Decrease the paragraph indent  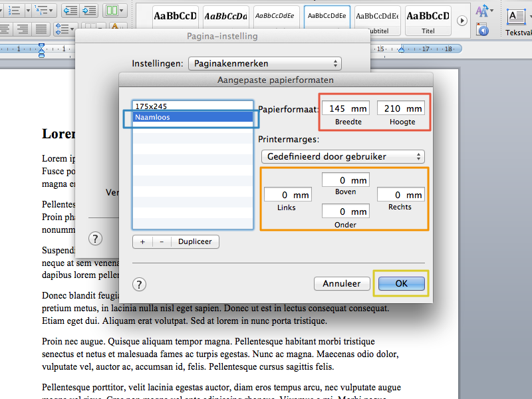tap(70, 10)
